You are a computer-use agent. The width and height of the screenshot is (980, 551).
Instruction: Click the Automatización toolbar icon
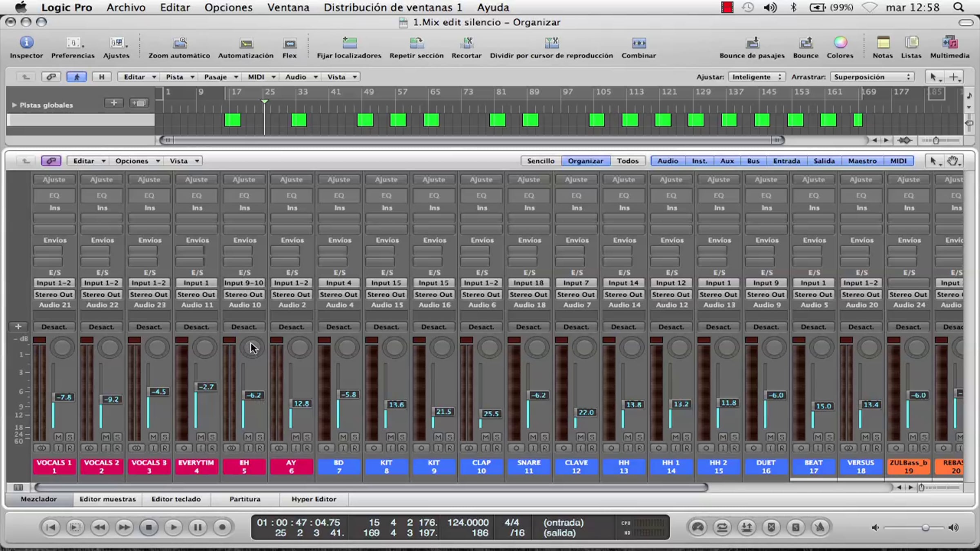246,43
